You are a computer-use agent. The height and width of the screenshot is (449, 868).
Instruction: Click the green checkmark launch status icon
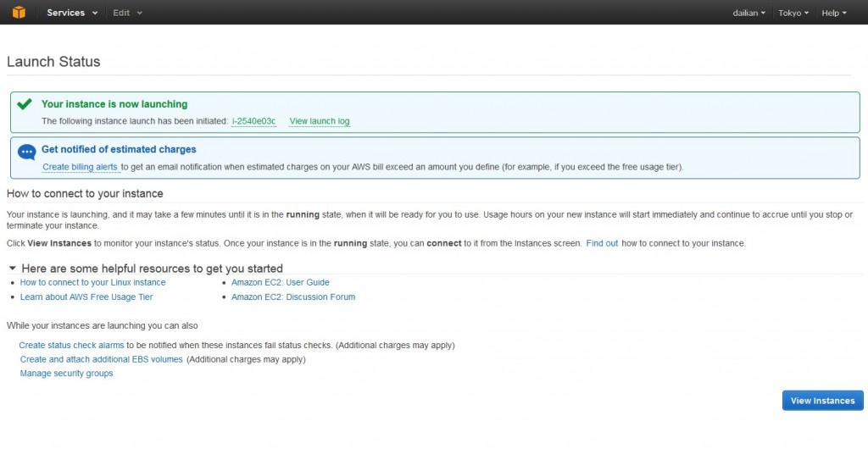[25, 104]
